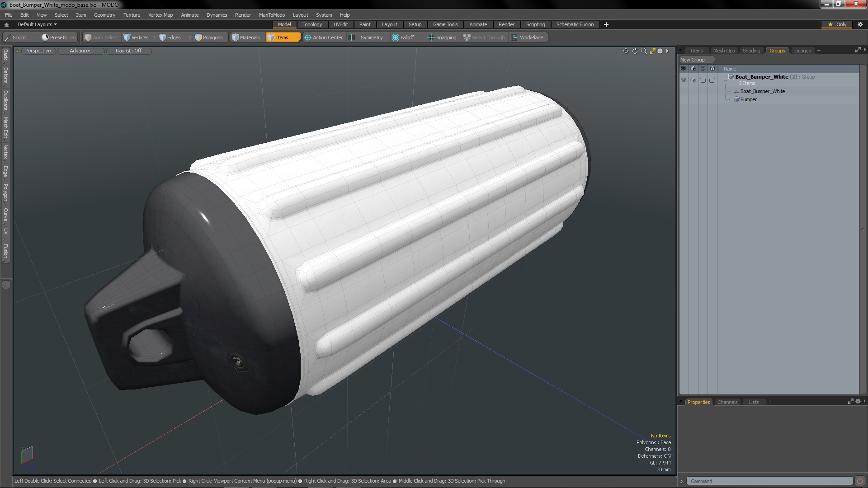This screenshot has width=868, height=488.
Task: Open the Default Layouts dropdown
Action: pyautogui.click(x=37, y=24)
